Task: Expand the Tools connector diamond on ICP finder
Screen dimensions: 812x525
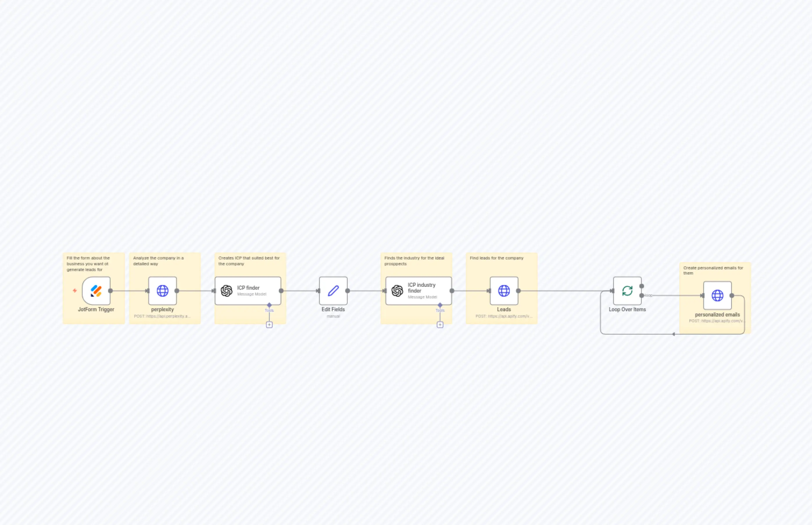Action: click(x=269, y=305)
